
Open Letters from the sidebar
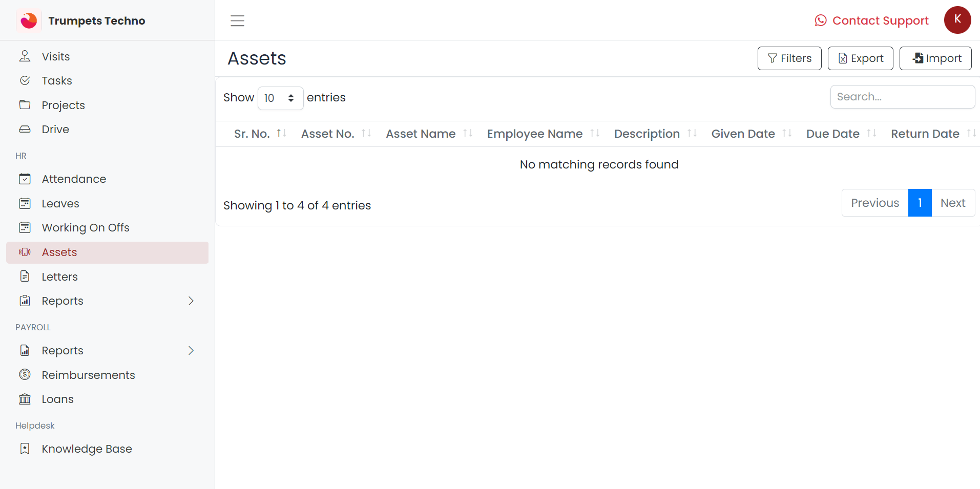(59, 277)
